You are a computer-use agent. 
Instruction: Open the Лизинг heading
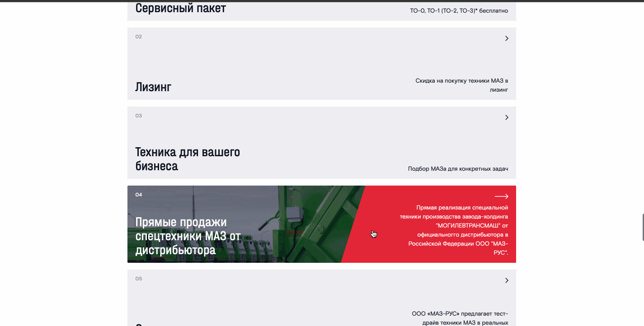(x=153, y=87)
